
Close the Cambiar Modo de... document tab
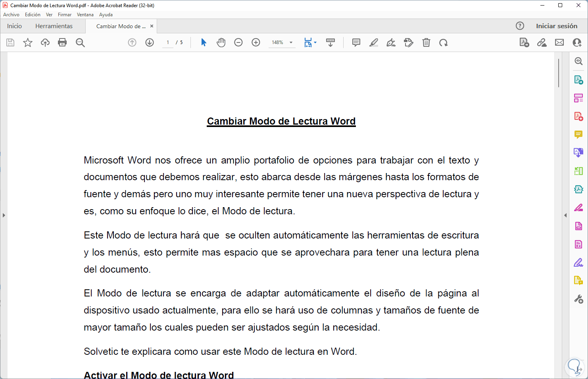152,26
